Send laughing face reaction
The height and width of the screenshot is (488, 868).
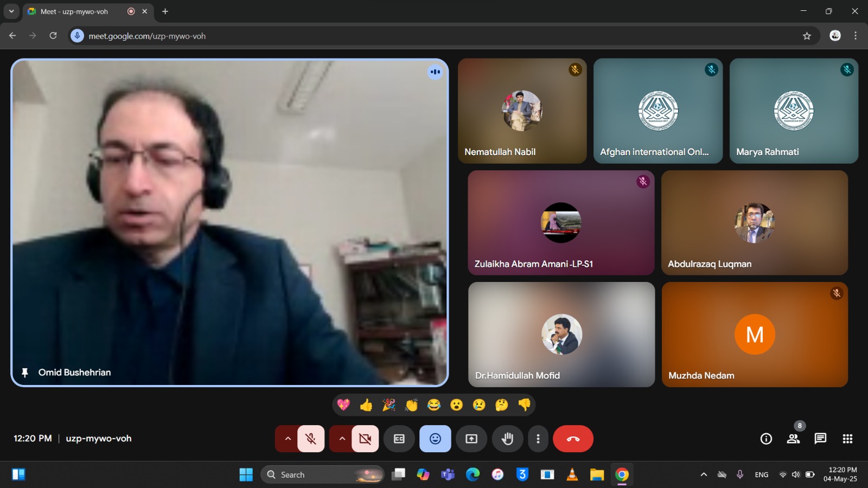434,404
